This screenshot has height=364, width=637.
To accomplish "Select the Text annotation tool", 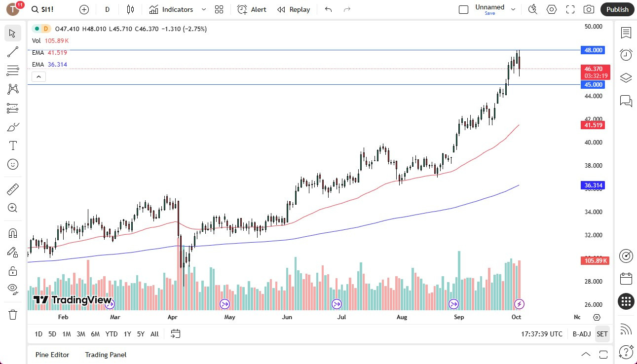I will pyautogui.click(x=13, y=145).
